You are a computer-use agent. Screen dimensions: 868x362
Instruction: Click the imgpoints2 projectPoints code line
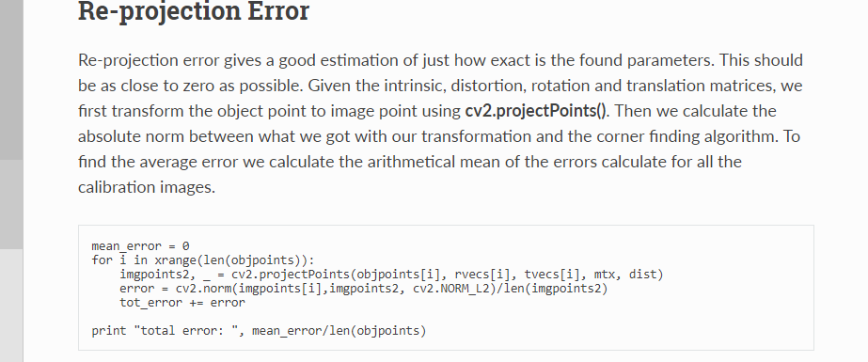391,274
